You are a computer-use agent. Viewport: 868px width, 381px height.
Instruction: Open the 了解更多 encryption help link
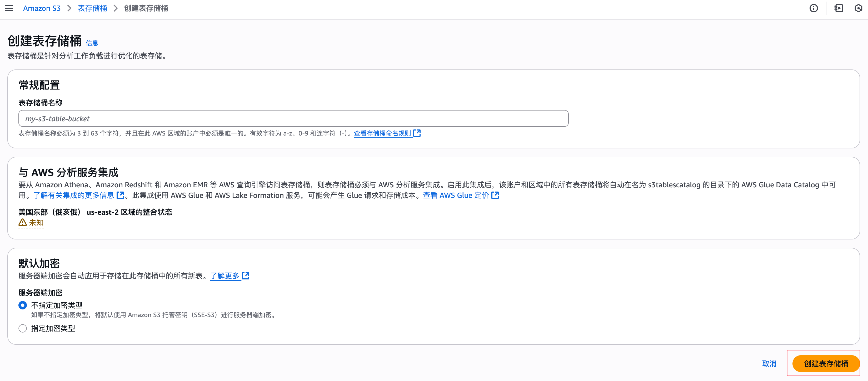click(x=225, y=275)
